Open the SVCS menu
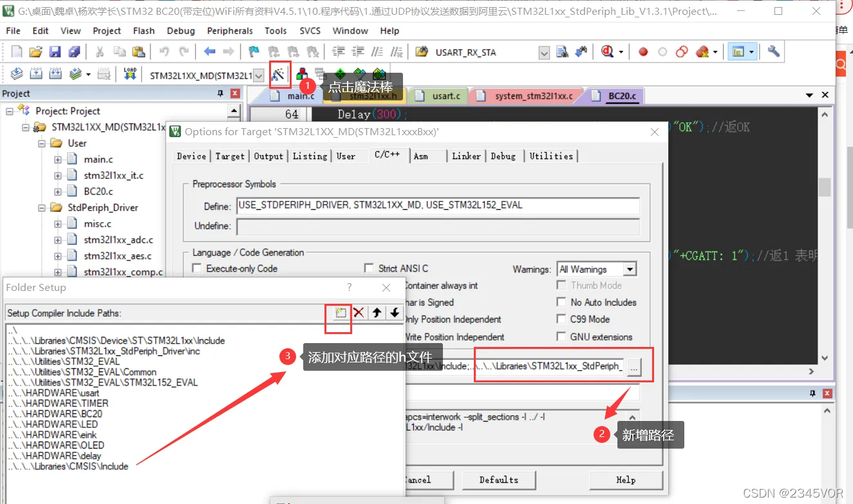The width and height of the screenshot is (853, 504). (x=310, y=30)
